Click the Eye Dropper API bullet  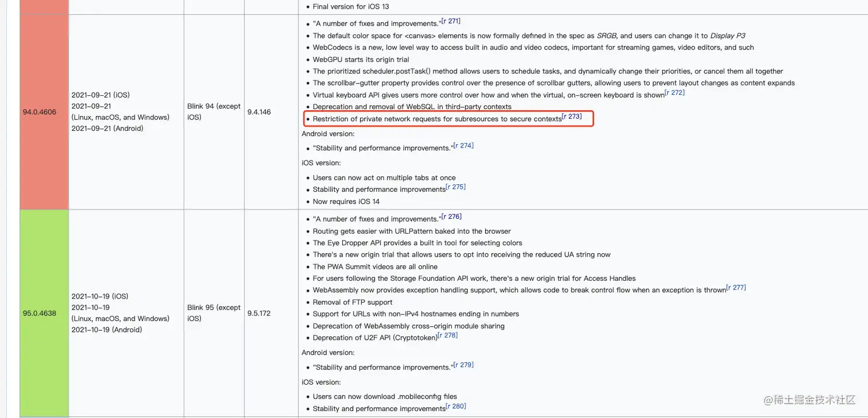pos(417,243)
